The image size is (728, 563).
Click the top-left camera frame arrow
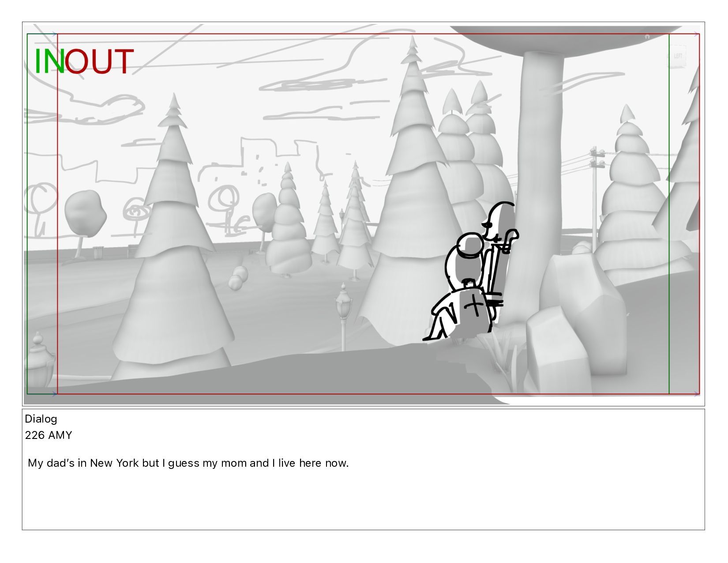point(55,34)
